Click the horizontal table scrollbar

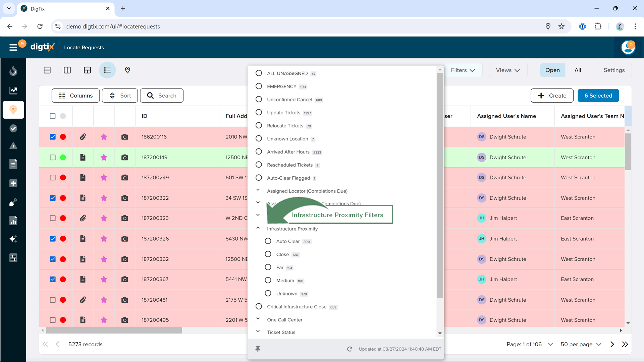(x=114, y=330)
